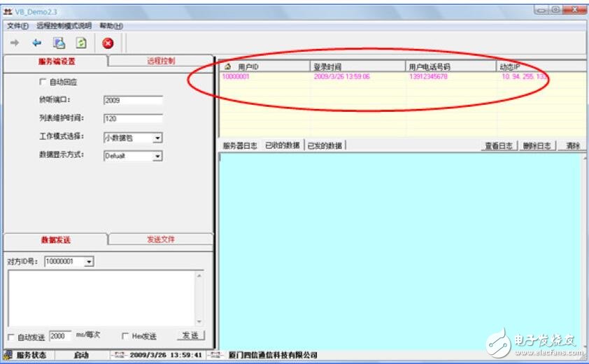Click the 查看日志 button

[x=499, y=145]
